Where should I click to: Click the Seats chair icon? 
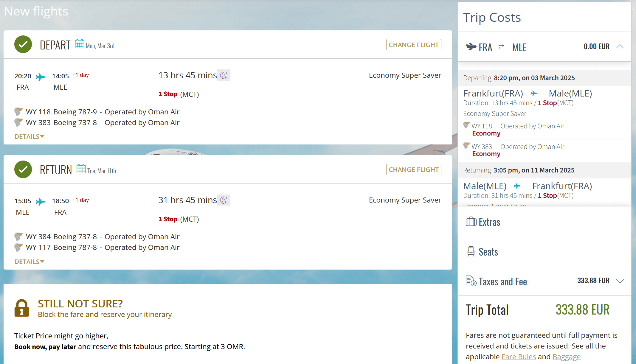tap(471, 252)
